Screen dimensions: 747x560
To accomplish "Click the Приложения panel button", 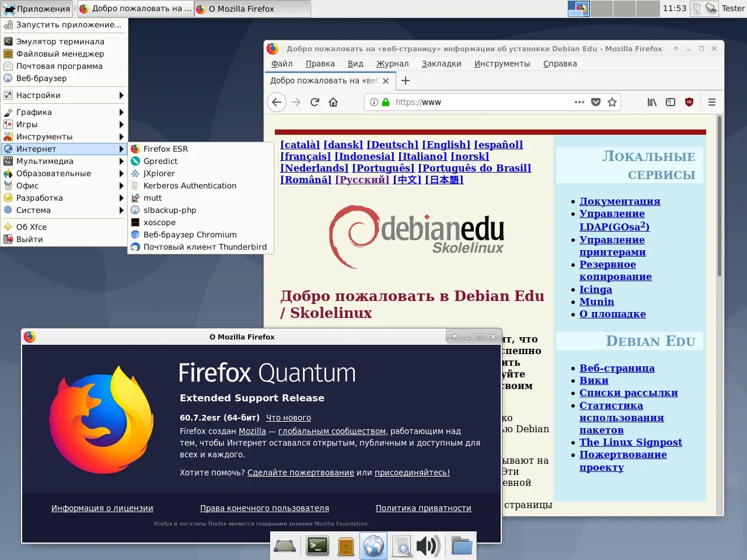I will (x=36, y=9).
